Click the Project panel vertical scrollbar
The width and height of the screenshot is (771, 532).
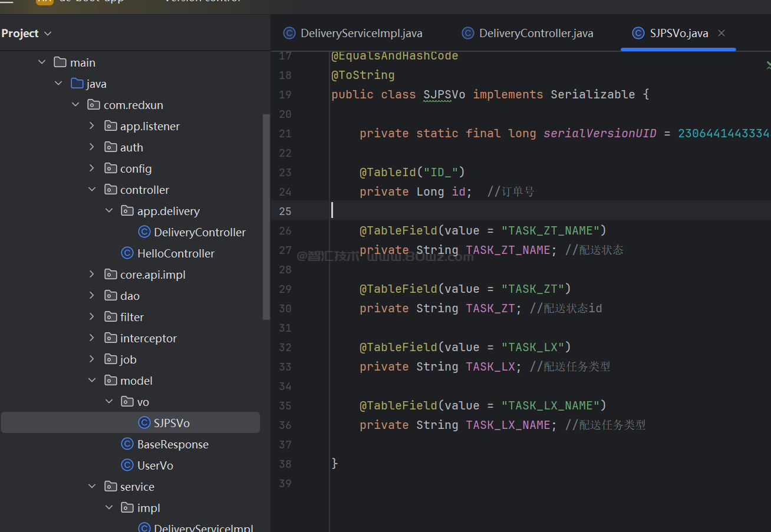pos(266,217)
